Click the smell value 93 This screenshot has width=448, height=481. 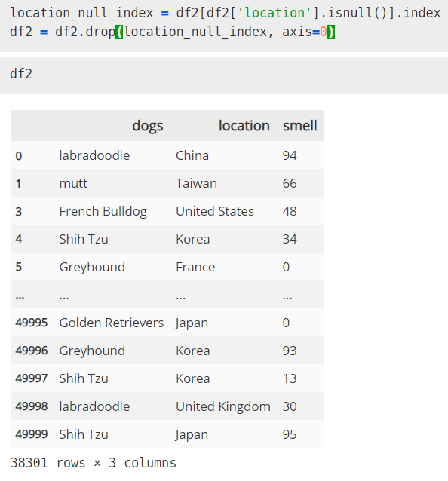click(290, 351)
